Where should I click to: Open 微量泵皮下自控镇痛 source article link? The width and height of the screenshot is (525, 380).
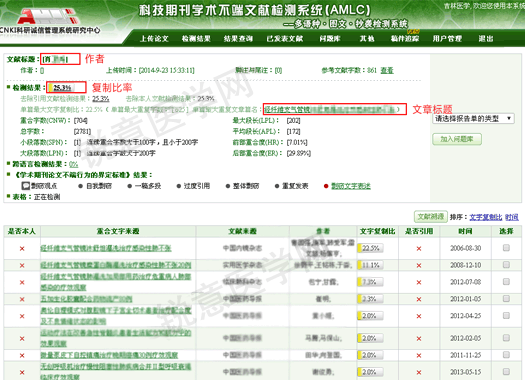point(109,355)
